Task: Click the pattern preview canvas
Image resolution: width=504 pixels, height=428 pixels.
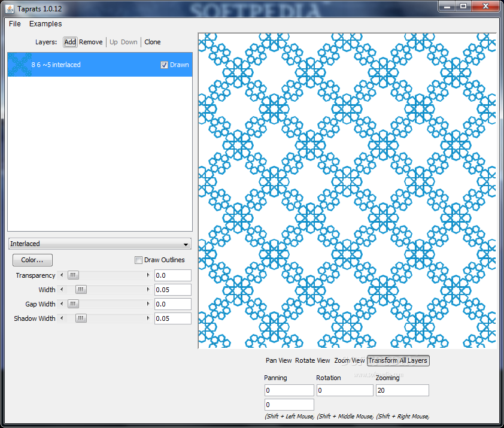Action: 347,191
